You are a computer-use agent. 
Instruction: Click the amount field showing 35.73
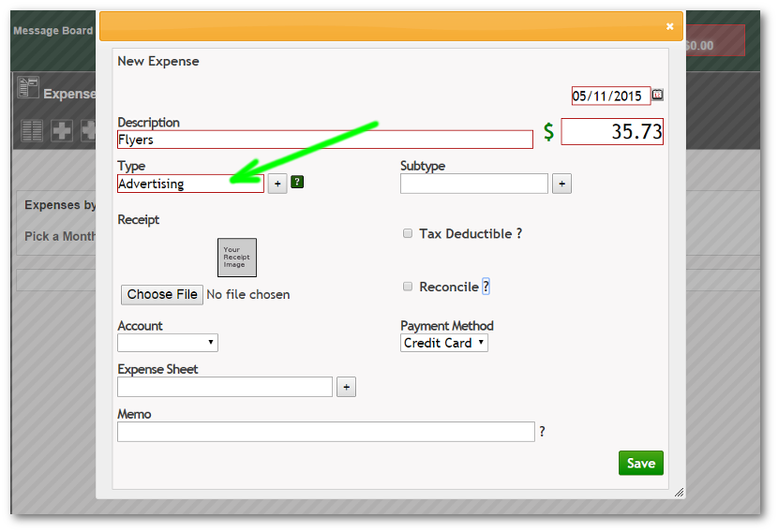coord(612,131)
